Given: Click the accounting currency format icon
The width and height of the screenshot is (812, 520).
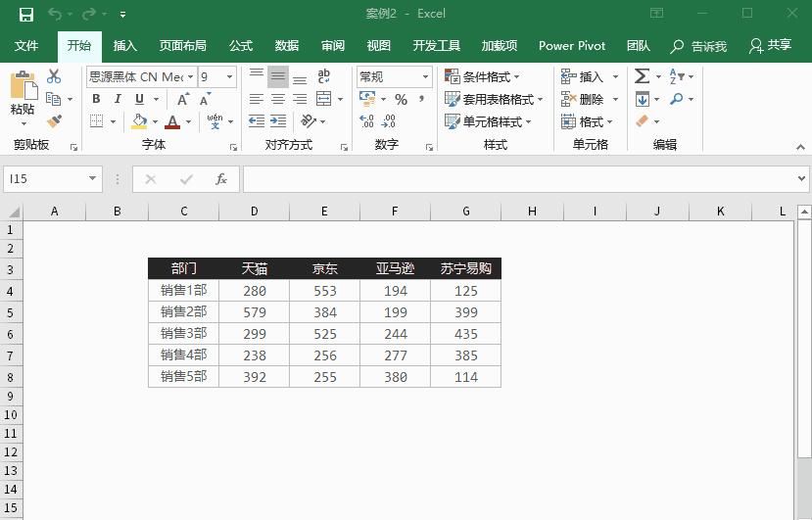Looking at the screenshot, I should coord(367,98).
